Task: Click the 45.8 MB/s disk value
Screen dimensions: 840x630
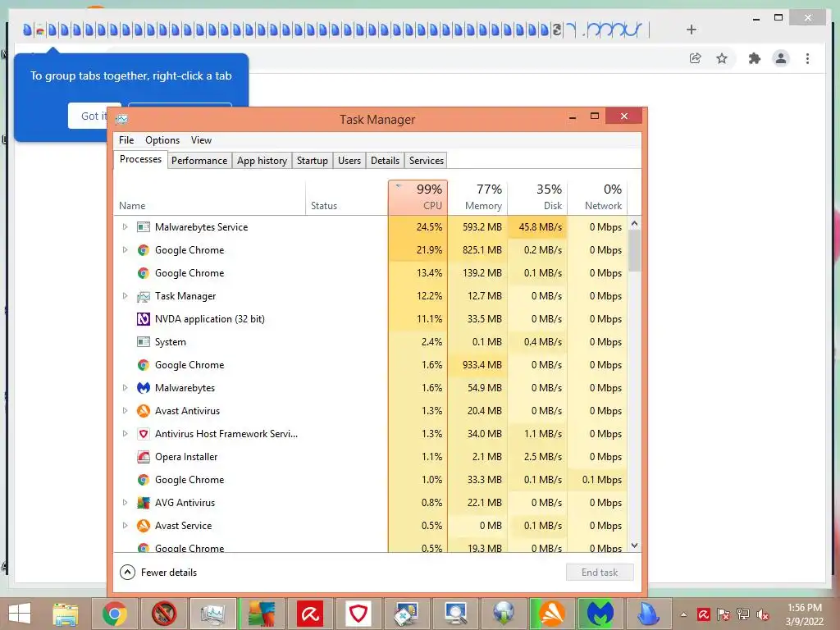Action: coord(538,227)
